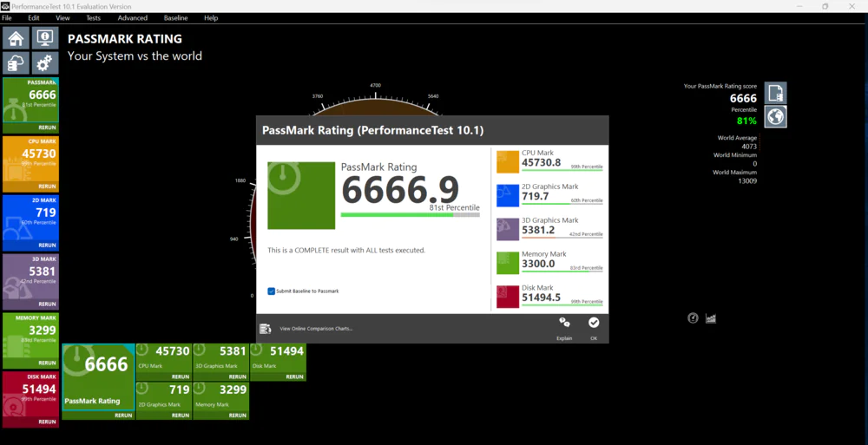
Task: Toggle Submit Baseline to Passmark checkbox
Action: [271, 291]
